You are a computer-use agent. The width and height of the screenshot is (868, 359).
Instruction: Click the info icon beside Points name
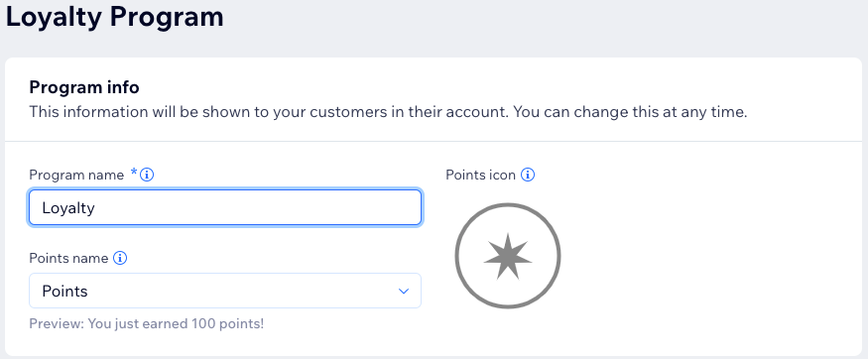[120, 258]
